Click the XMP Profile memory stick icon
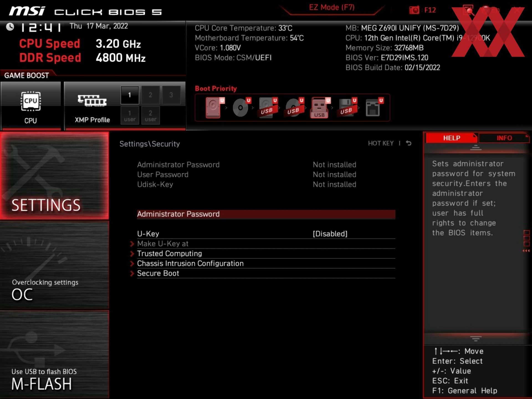532x399 pixels. [92, 100]
